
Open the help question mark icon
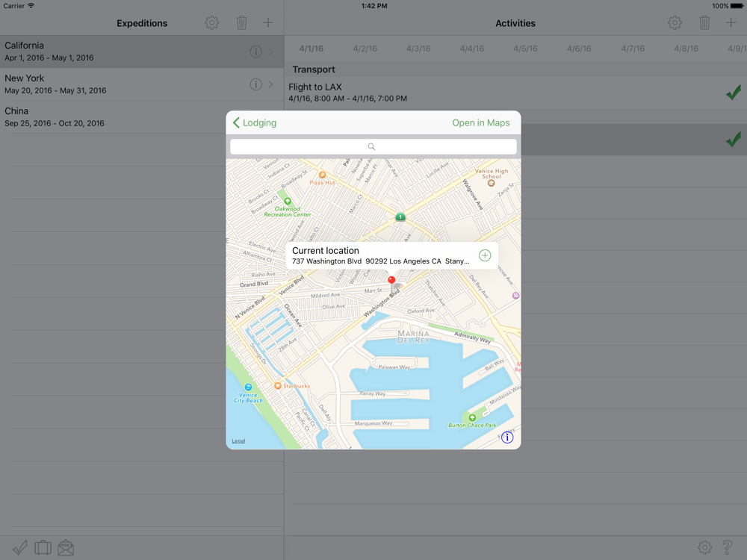pos(728,547)
